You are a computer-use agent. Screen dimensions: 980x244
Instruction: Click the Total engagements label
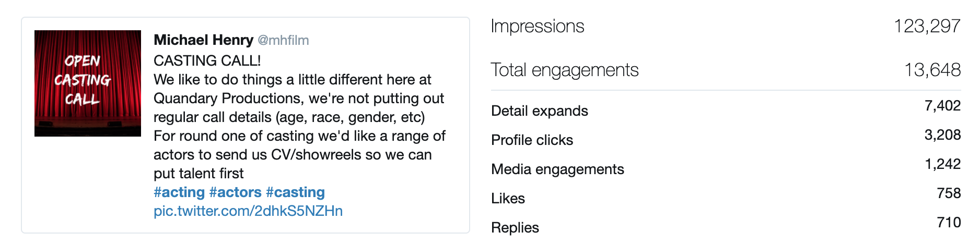565,70
